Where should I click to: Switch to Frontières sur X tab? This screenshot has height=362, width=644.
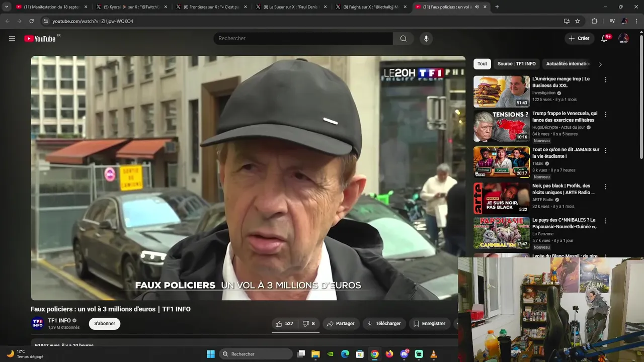[211, 7]
